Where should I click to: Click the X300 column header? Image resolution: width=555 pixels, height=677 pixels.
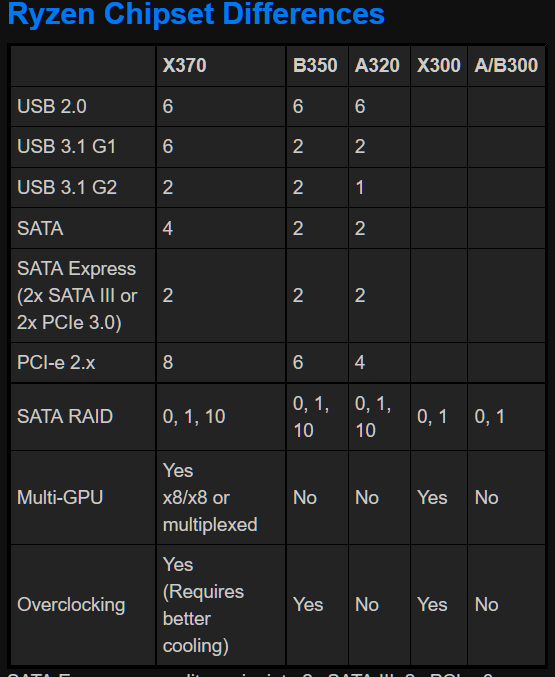(x=439, y=66)
